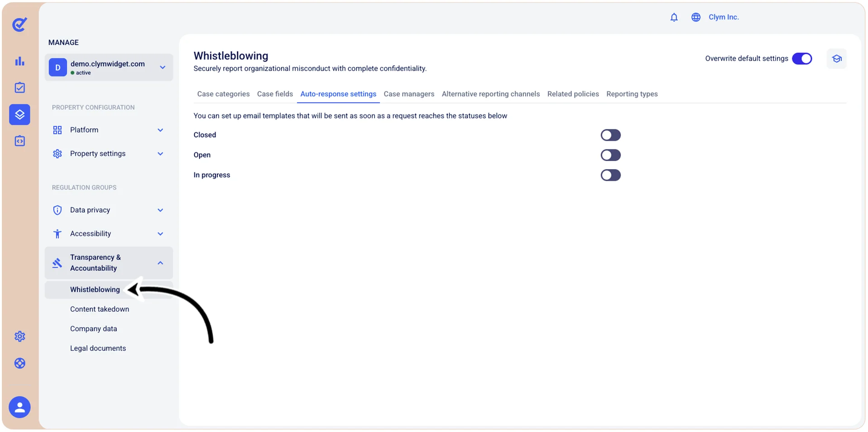This screenshot has height=432, width=868.
Task: Open the help lifebuoy sidebar icon
Action: pyautogui.click(x=19, y=363)
